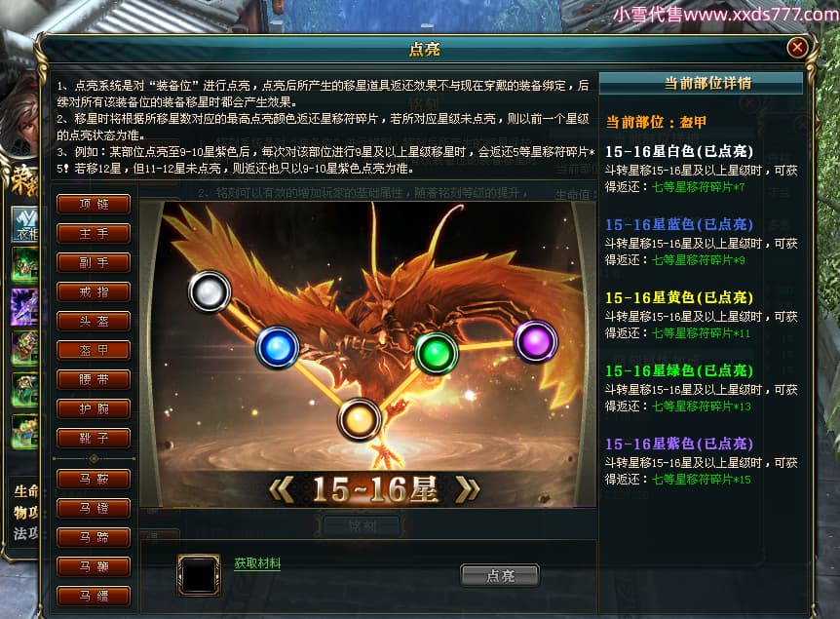Go to previous star level with « arrow

click(282, 489)
